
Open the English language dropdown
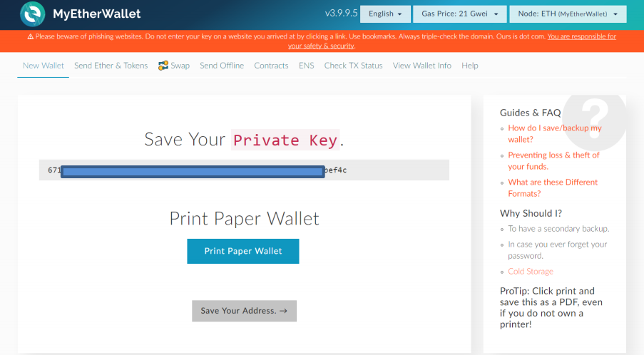point(385,14)
